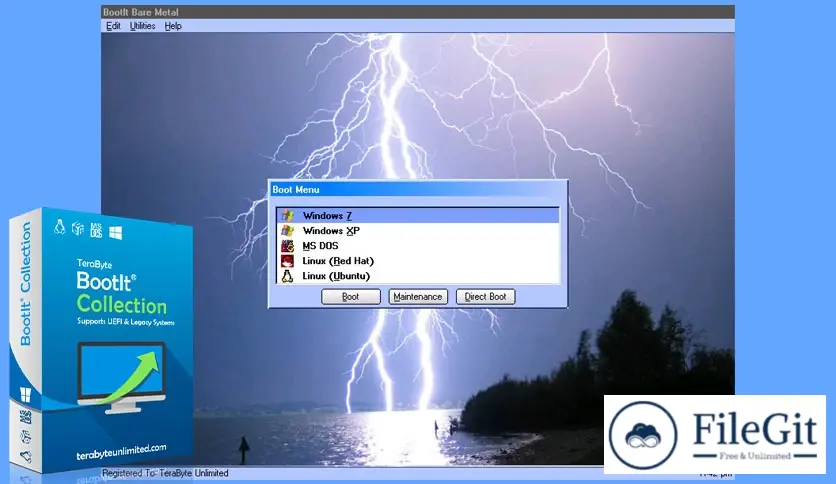Open the Utilities menu
The width and height of the screenshot is (836, 484).
click(142, 26)
